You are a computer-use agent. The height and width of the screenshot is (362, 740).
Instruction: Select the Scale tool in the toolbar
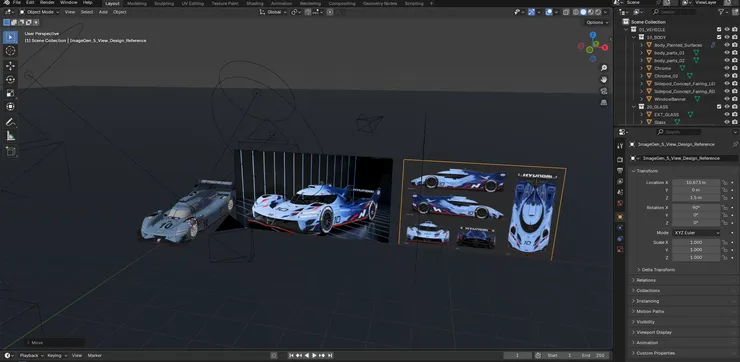click(10, 93)
